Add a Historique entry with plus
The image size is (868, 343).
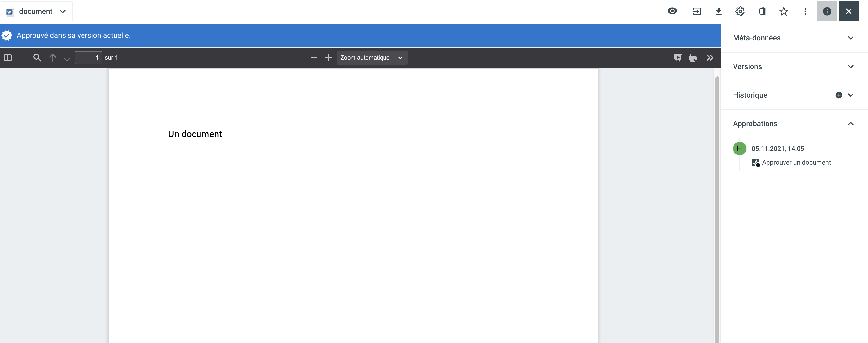coord(839,95)
